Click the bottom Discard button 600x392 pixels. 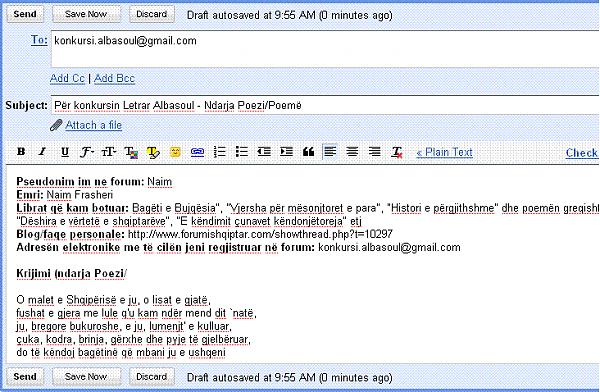click(152, 377)
